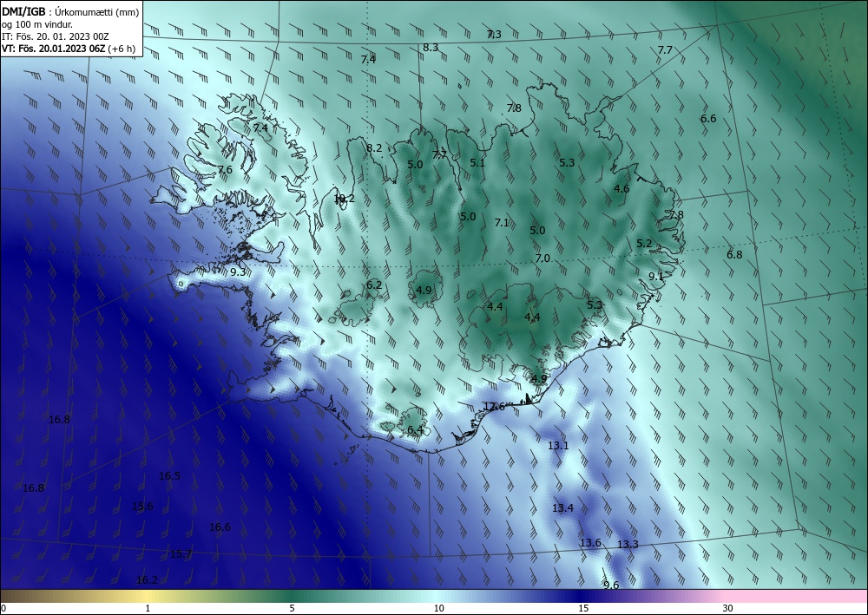Image resolution: width=868 pixels, height=615 pixels.
Task: Click the 1 tick label on the color scale
Action: 148,608
